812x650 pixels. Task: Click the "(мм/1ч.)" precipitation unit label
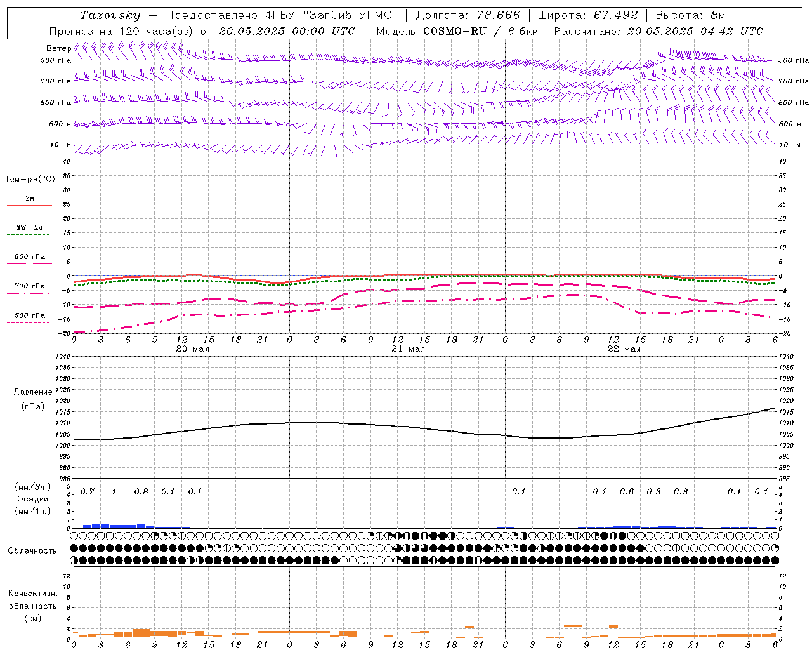pyautogui.click(x=32, y=511)
